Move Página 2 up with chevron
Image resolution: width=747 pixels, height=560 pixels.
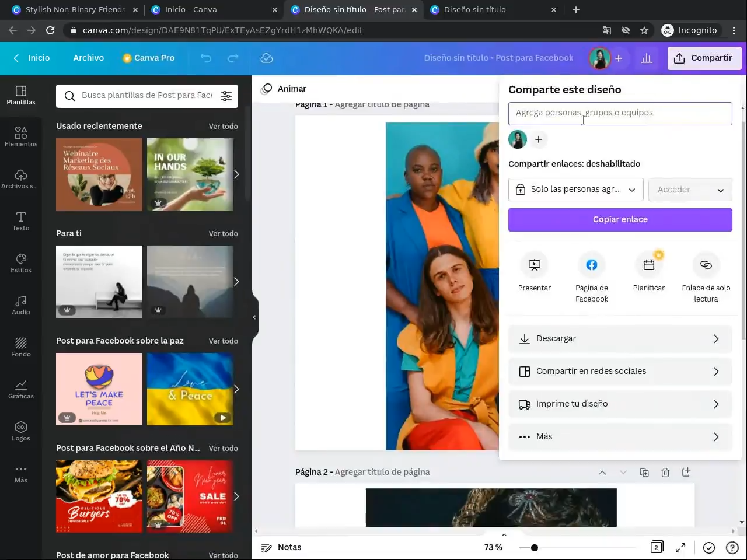pyautogui.click(x=602, y=473)
